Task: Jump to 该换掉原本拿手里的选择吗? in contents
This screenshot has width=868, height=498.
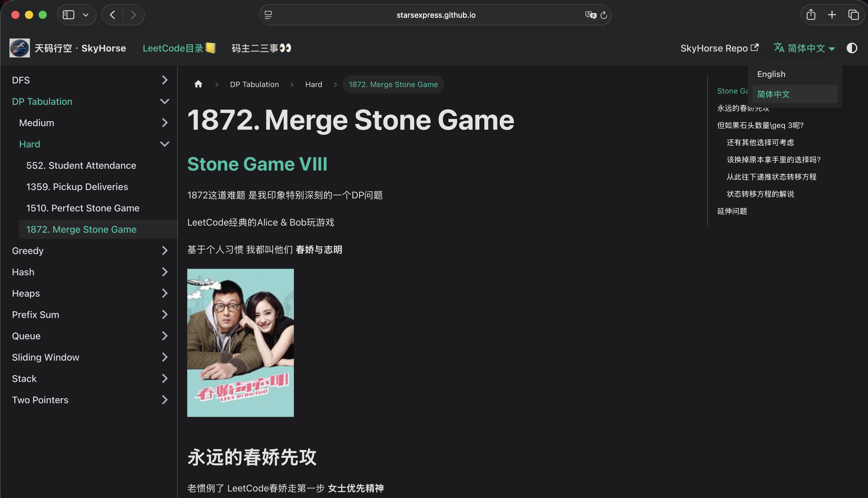Action: pos(773,160)
